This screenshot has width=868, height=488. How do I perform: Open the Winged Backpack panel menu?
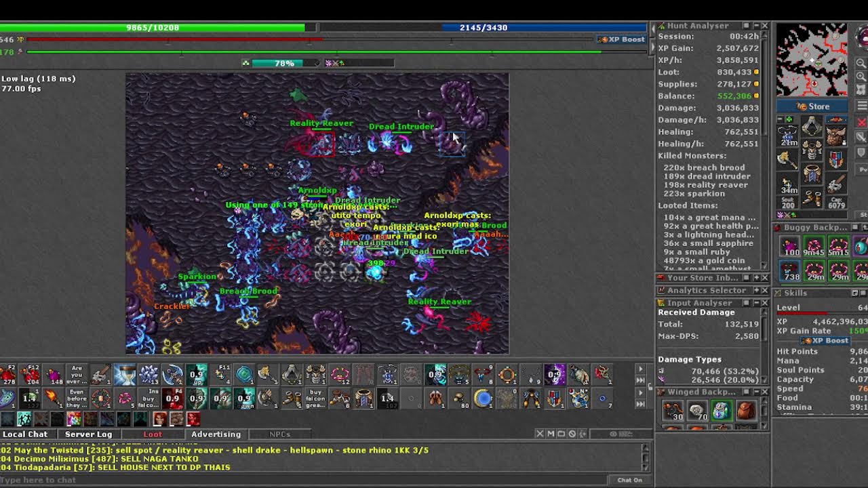[747, 392]
